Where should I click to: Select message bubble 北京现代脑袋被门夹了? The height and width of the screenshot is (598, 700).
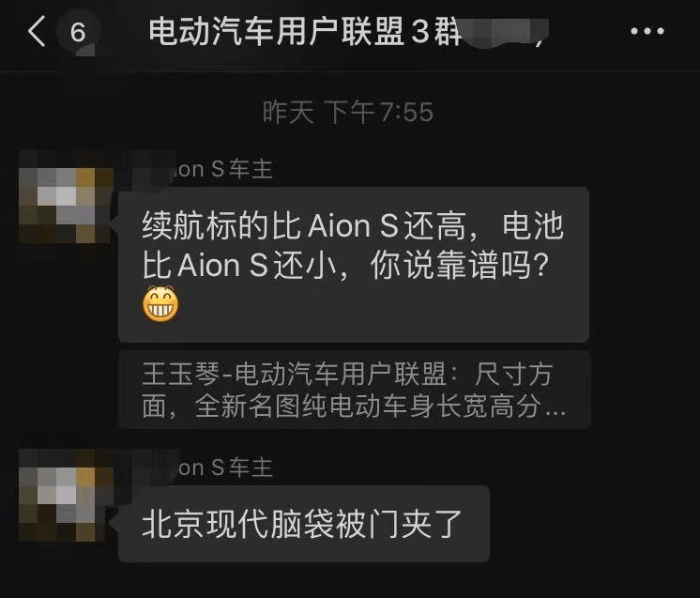[304, 524]
